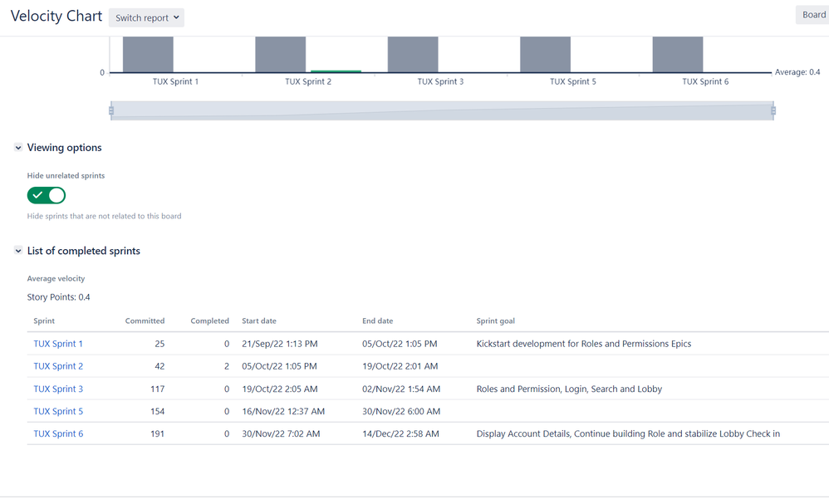
Task: Click left handle of chart range slider
Action: click(x=111, y=110)
